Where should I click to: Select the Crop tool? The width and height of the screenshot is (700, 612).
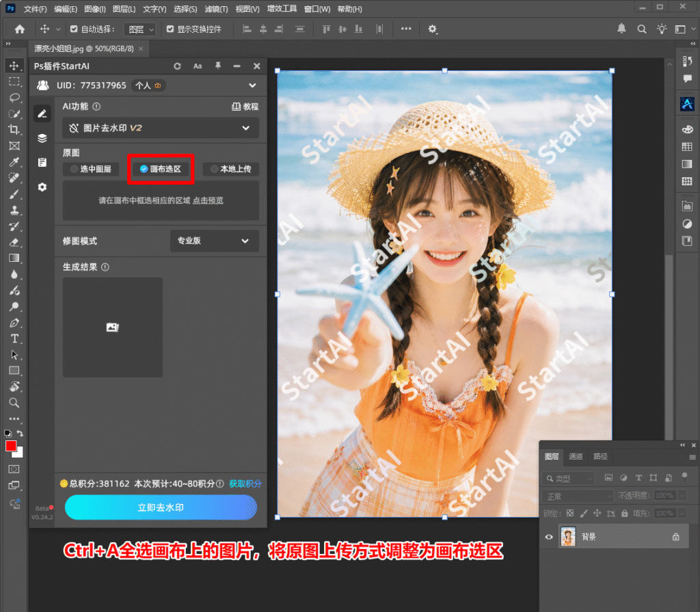coord(14,129)
